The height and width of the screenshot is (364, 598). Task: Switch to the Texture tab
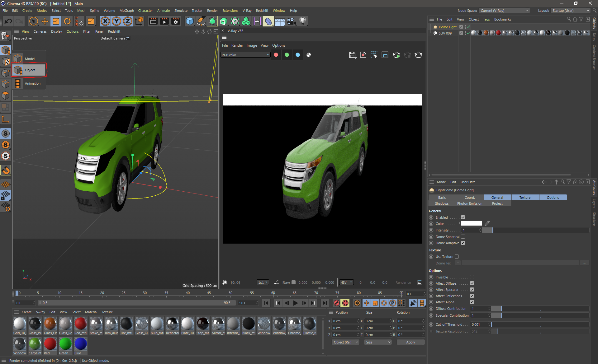point(525,198)
